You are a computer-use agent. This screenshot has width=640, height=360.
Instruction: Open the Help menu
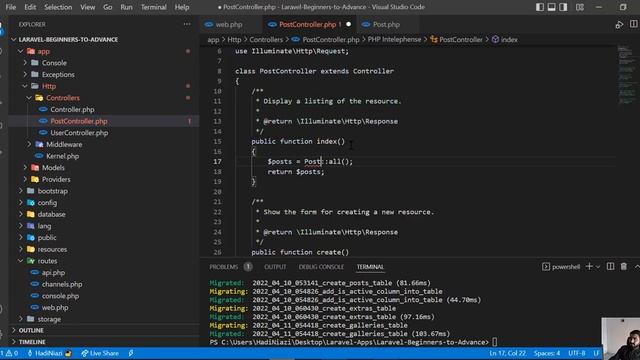(182, 7)
